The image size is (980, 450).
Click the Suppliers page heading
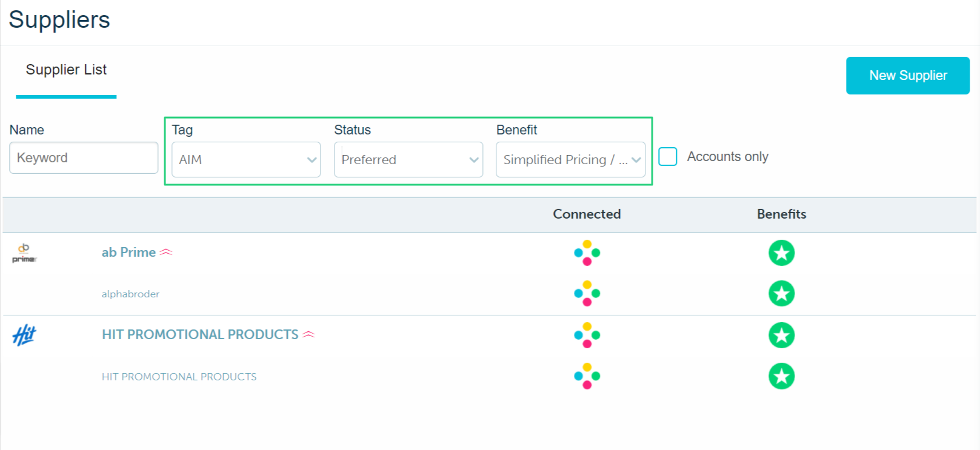click(59, 19)
